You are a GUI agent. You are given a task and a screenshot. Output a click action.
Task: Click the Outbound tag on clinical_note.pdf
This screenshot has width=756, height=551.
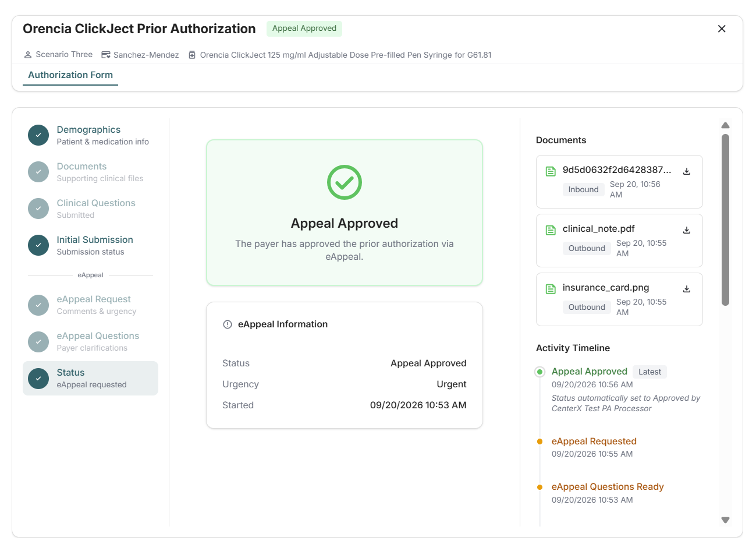(587, 248)
